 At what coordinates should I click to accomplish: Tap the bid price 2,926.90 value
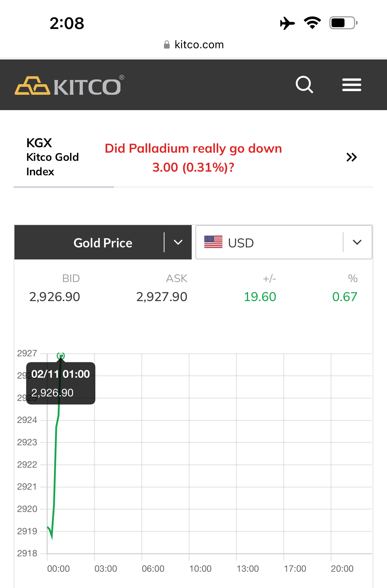tap(55, 297)
